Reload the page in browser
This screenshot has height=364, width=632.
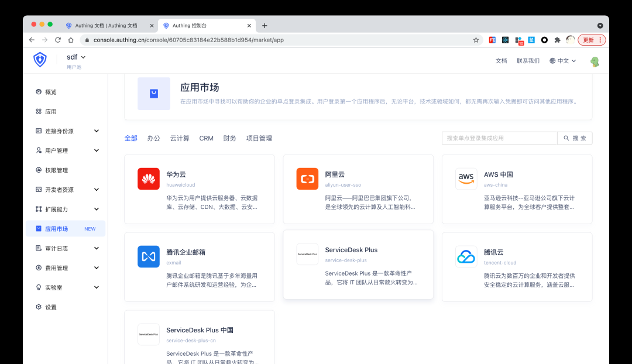[x=57, y=40]
